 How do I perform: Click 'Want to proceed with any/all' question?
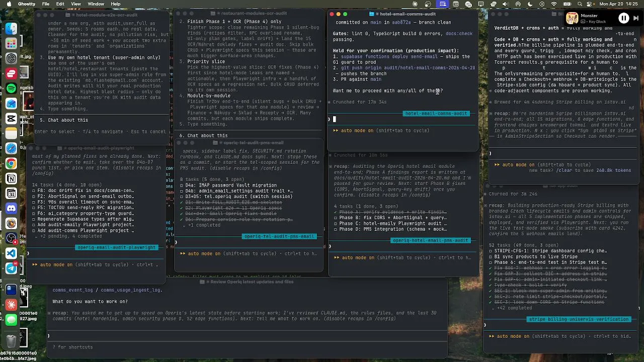click(388, 90)
